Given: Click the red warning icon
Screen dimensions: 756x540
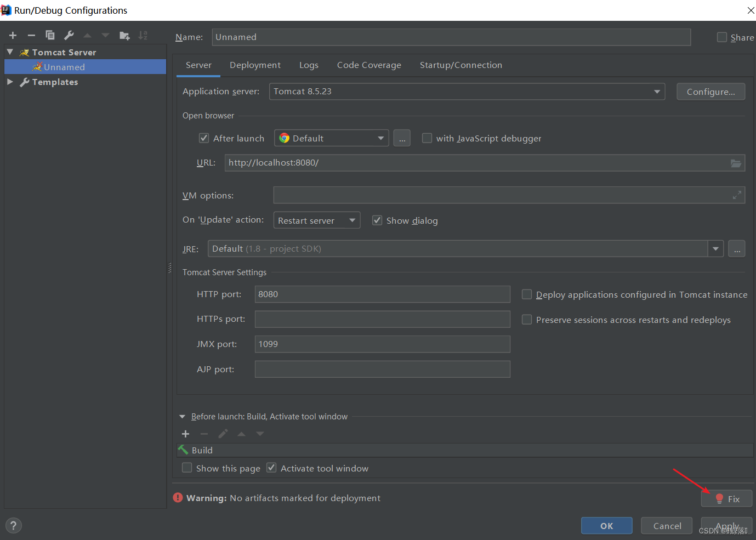Looking at the screenshot, I should pyautogui.click(x=178, y=498).
